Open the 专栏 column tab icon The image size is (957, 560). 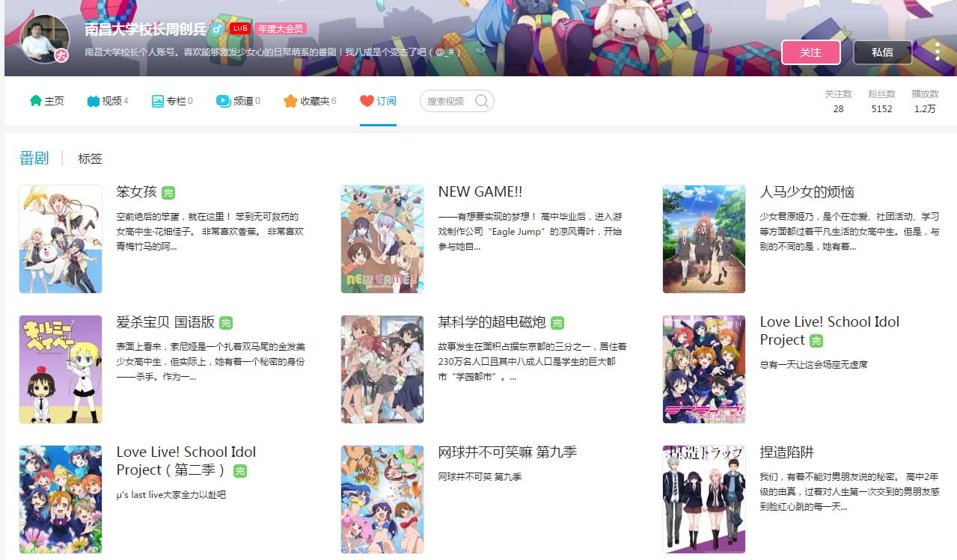(157, 101)
